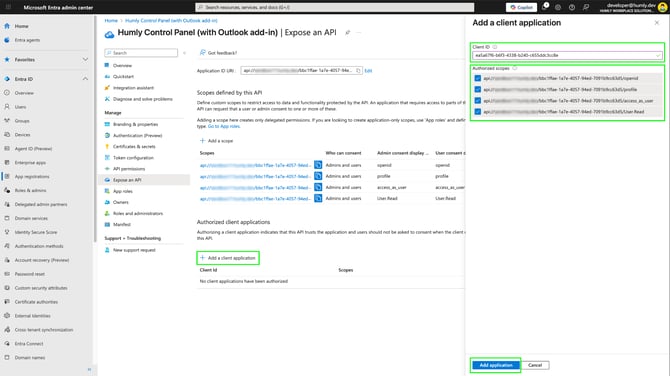Copy the Application ID URI
Image resolution: width=670 pixels, height=376 pixels.
pyautogui.click(x=358, y=70)
